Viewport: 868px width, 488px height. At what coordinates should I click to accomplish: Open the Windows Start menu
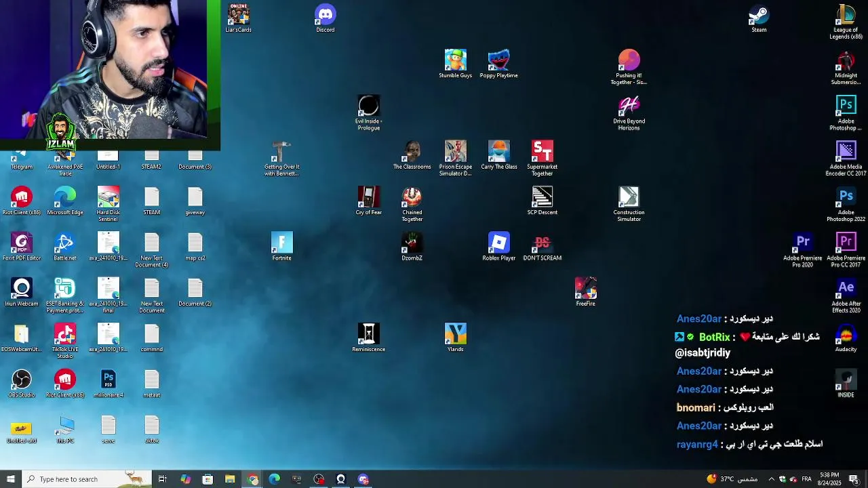[x=10, y=479]
